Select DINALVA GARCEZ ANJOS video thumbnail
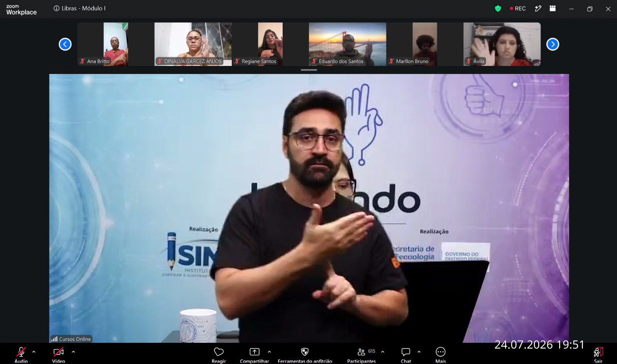Image resolution: width=617 pixels, height=364 pixels. click(193, 44)
